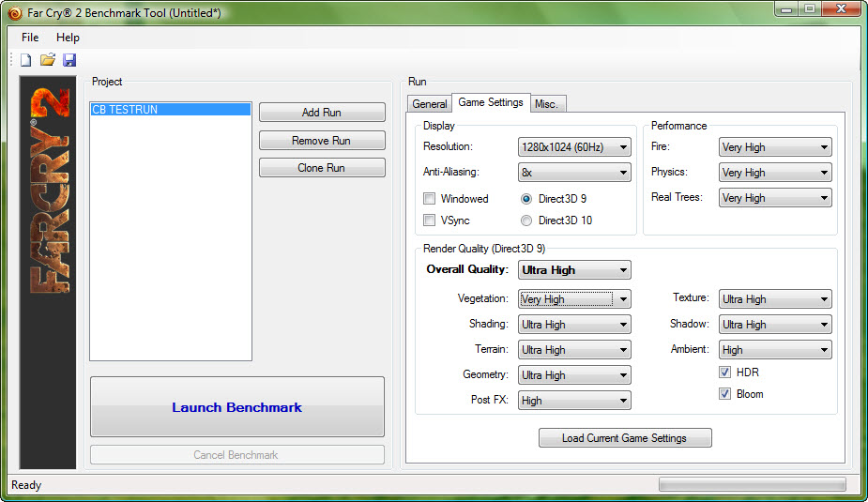868x502 pixels.
Task: Maximize the Benchmark Tool window
Action: [x=810, y=9]
